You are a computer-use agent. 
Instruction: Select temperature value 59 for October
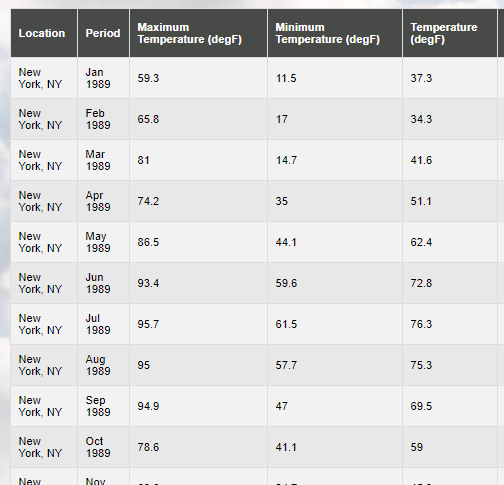click(417, 447)
